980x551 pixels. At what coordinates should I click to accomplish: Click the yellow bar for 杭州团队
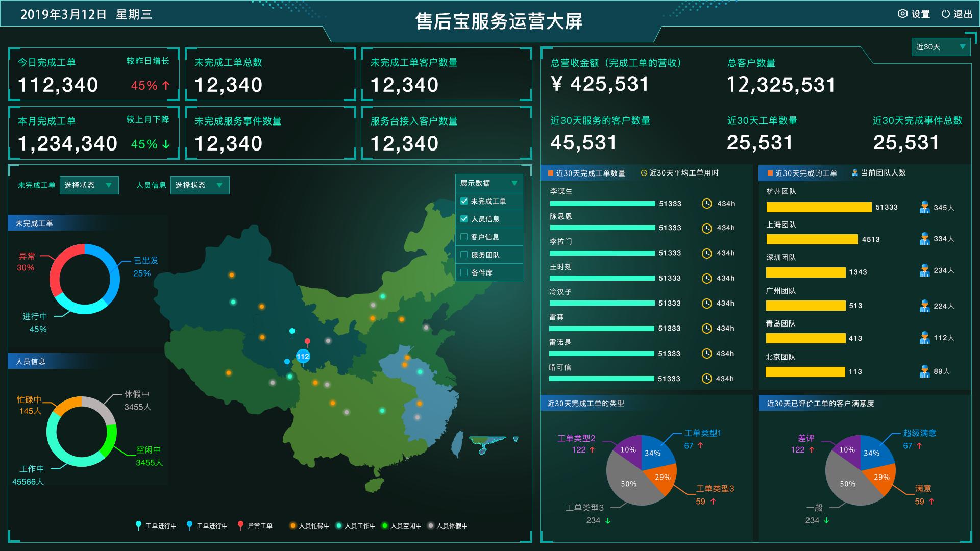click(819, 207)
